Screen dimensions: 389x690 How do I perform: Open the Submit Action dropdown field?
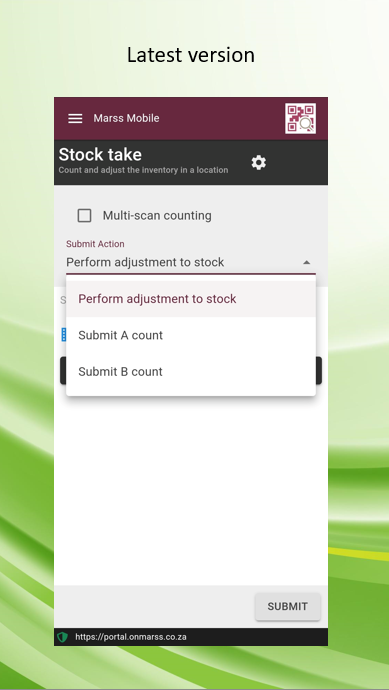(x=191, y=262)
